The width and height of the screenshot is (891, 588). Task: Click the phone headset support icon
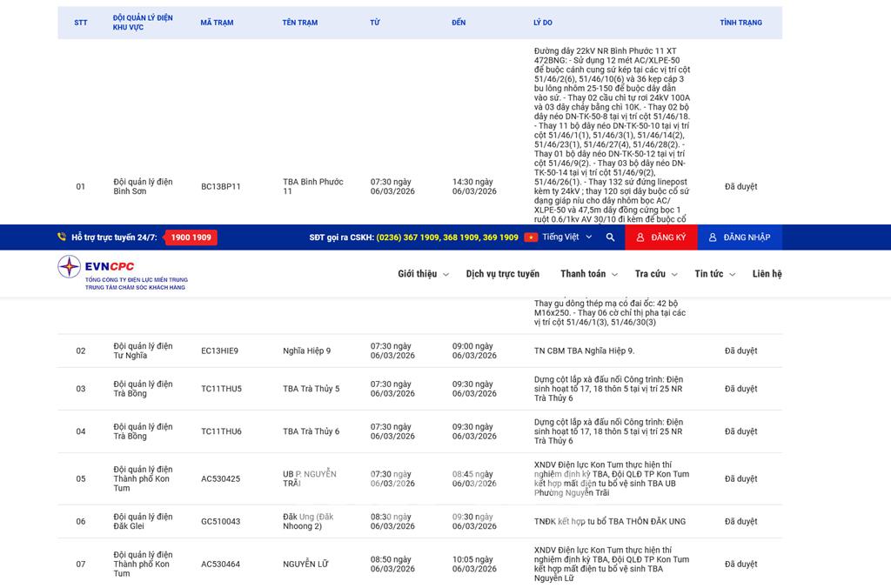coord(62,237)
